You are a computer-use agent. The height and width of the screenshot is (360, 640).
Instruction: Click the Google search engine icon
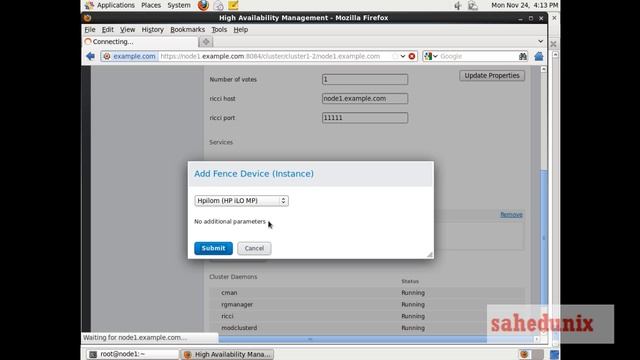pyautogui.click(x=428, y=56)
